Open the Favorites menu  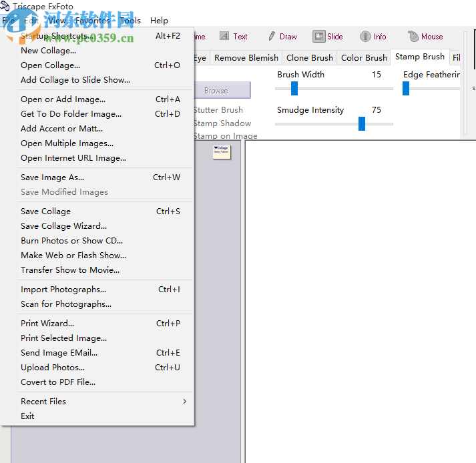[x=93, y=20]
